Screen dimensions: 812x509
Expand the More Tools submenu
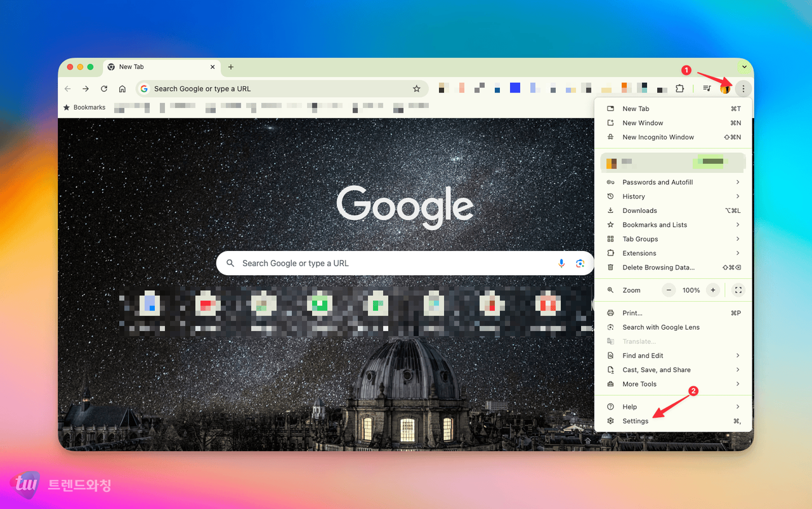pyautogui.click(x=674, y=384)
